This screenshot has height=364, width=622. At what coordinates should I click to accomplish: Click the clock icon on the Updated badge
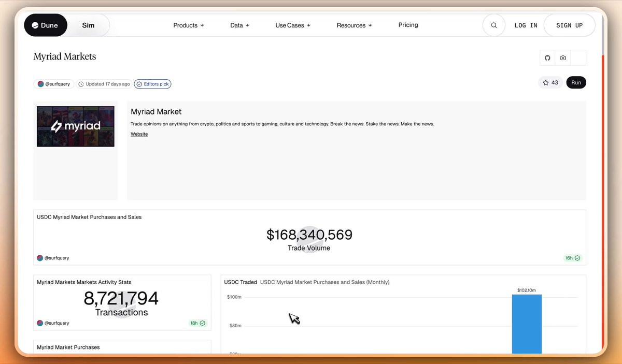81,84
